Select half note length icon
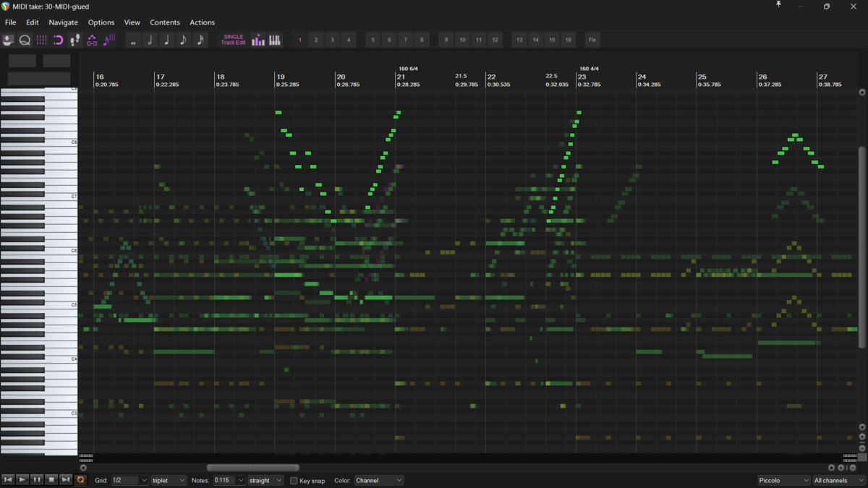 point(150,40)
